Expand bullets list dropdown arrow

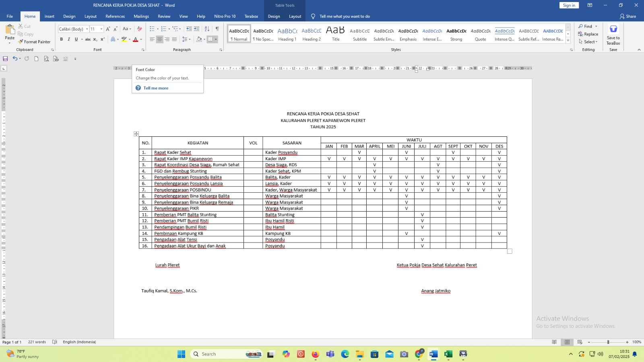[157, 29]
